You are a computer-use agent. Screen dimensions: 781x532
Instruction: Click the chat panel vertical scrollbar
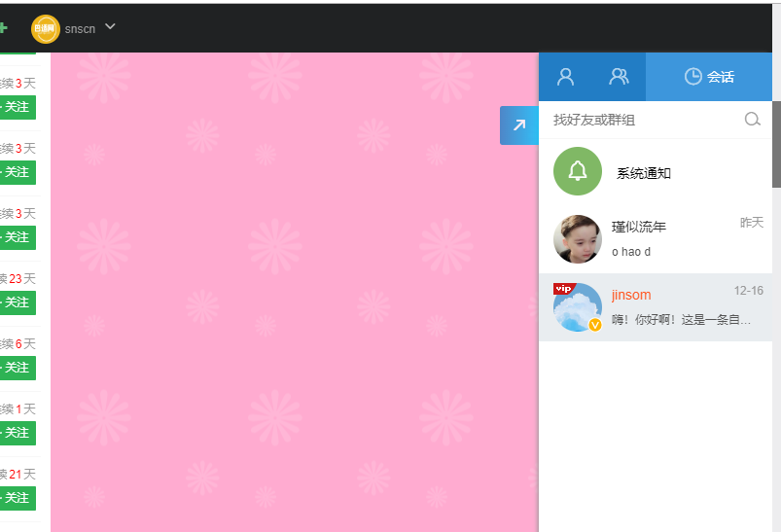776,144
